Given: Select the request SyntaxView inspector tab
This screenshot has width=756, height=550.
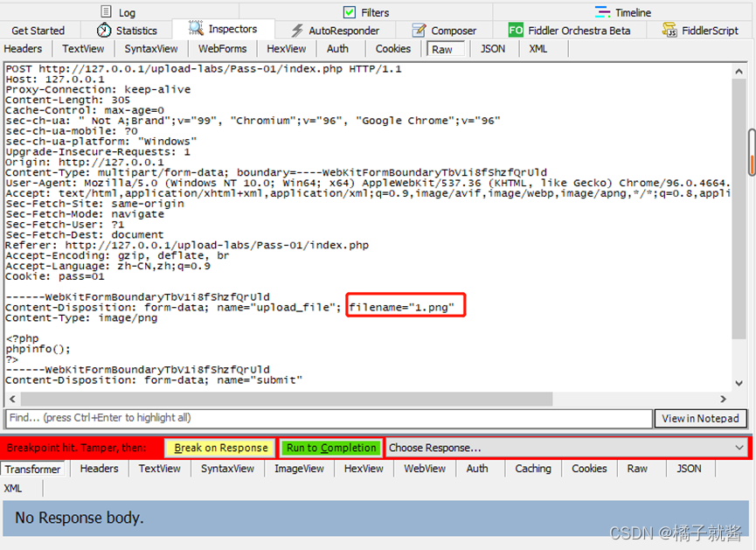Looking at the screenshot, I should [x=151, y=49].
